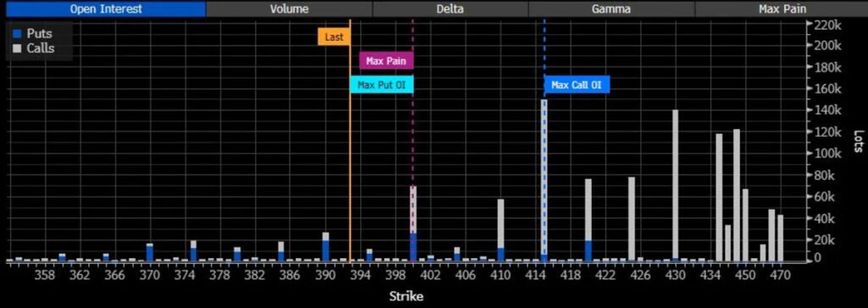The image size is (868, 308).
Task: Click the magenta Max Pain marker label
Action: pyautogui.click(x=386, y=60)
